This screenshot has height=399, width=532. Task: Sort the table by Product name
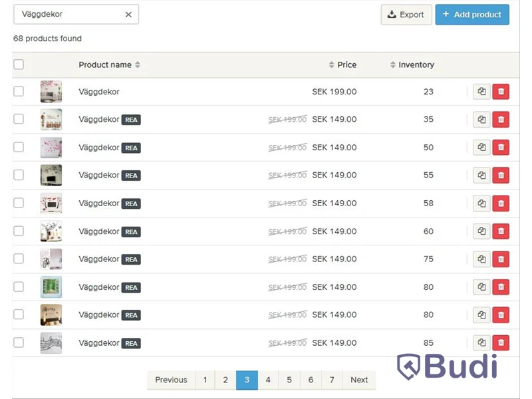109,65
